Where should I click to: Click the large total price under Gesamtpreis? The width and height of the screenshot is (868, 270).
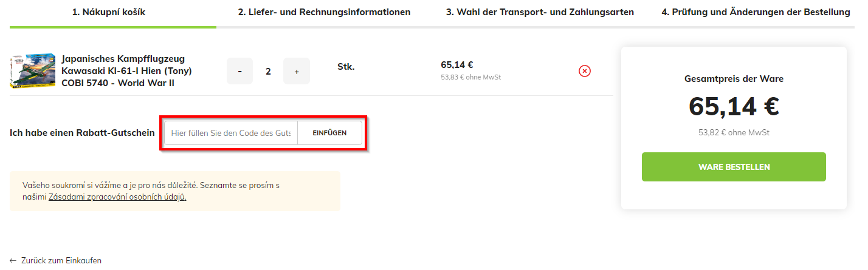(x=734, y=107)
